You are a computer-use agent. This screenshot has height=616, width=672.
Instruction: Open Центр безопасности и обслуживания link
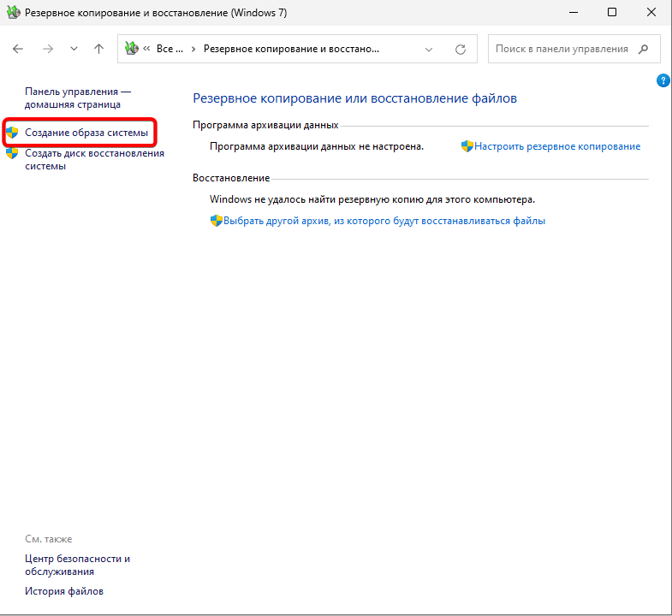click(x=77, y=565)
